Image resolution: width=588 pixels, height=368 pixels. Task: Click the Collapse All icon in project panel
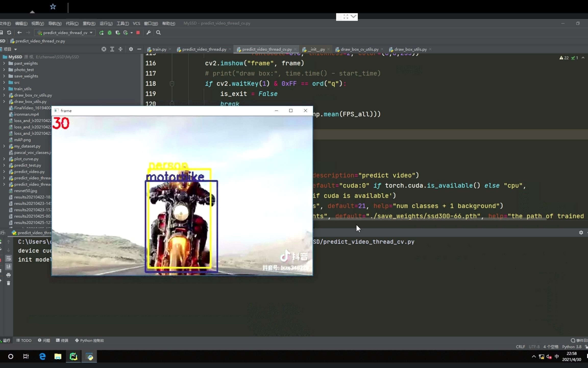coord(120,49)
